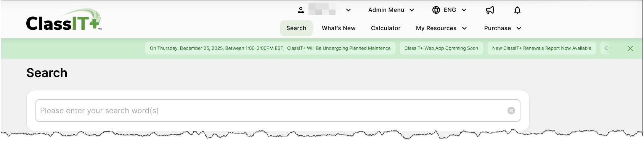Open the user profile icon

coord(301,10)
